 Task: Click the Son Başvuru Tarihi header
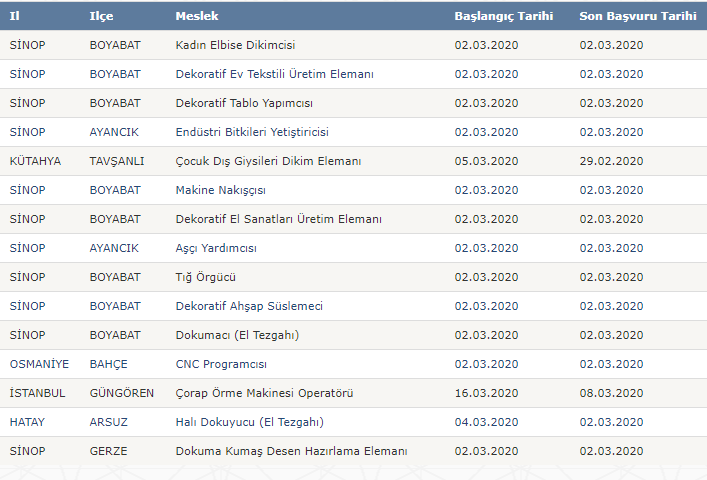pos(637,16)
